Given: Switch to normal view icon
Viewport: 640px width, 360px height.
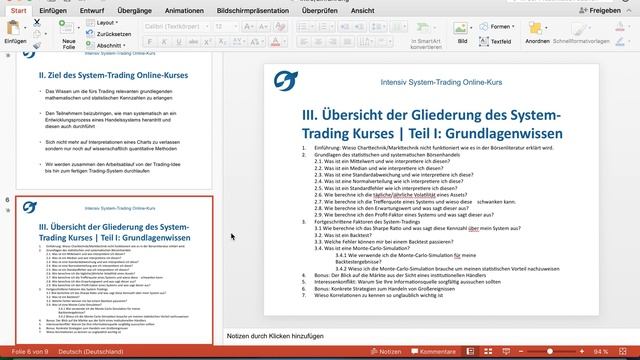Looking at the screenshot, I should pos(470,351).
